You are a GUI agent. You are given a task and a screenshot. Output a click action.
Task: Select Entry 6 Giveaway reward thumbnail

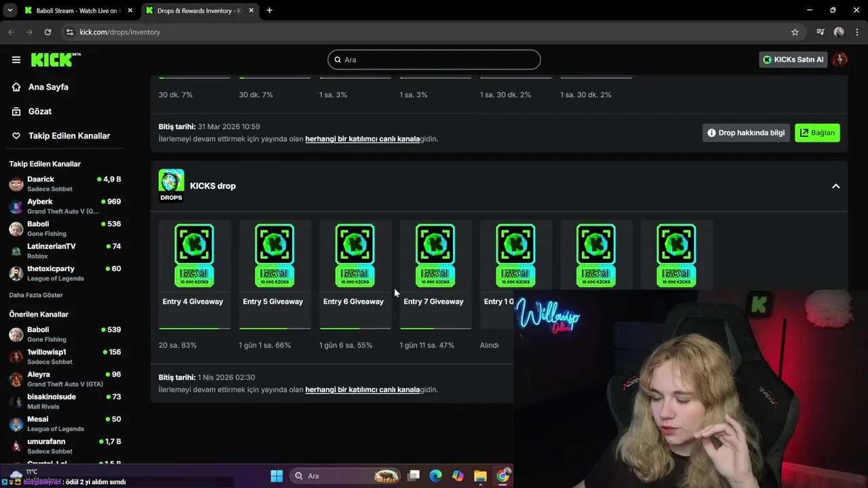coord(355,256)
